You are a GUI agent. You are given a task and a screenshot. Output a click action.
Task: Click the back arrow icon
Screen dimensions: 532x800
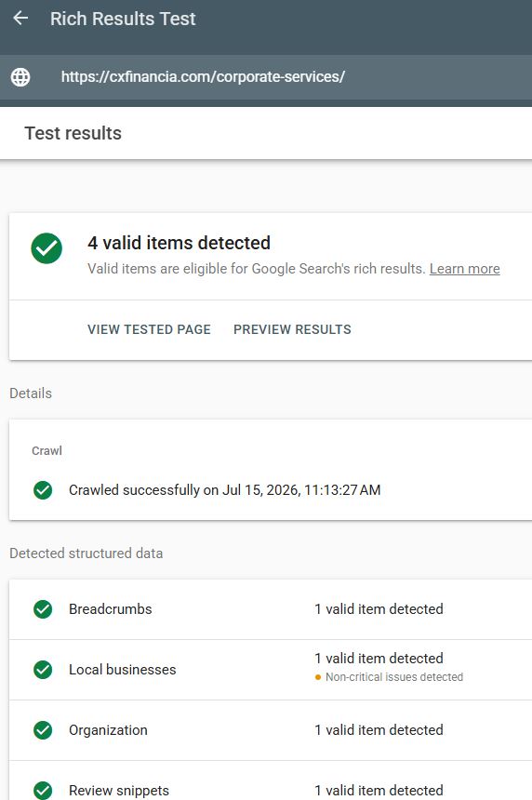[x=20, y=19]
